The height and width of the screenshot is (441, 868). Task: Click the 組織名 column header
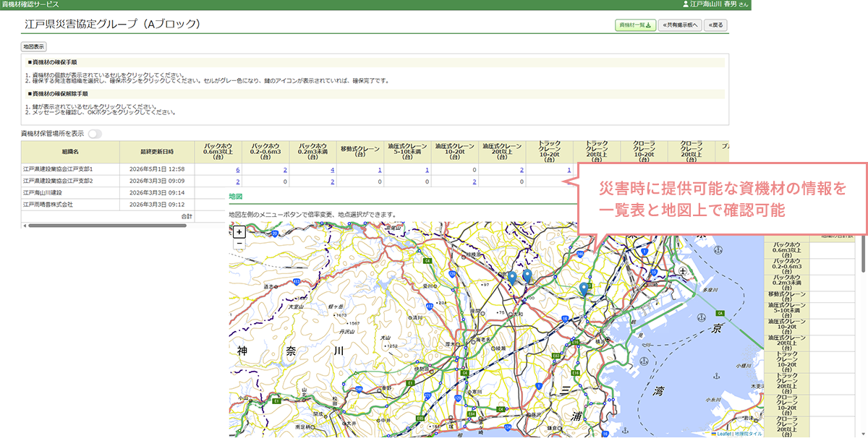click(x=70, y=152)
